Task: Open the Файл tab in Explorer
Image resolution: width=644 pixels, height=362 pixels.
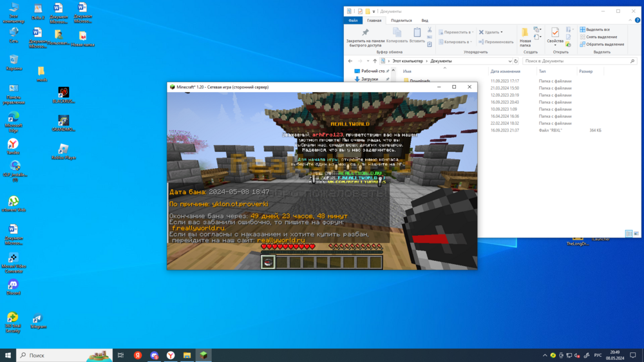Action: [x=353, y=21]
